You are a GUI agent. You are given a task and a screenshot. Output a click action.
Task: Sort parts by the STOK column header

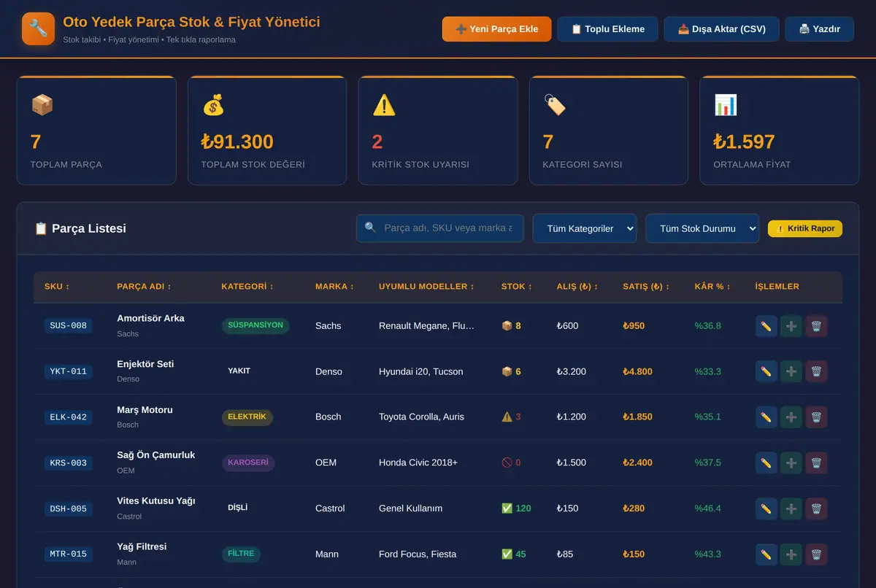517,287
